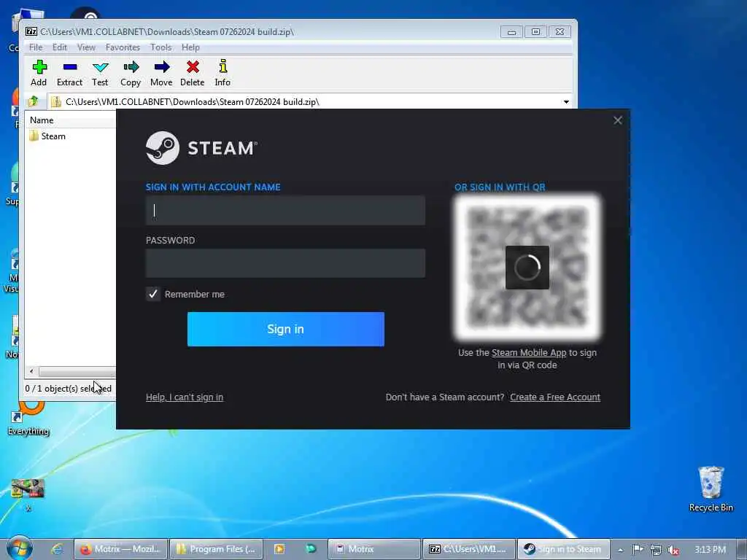Open the Tools menu in 7-Zip
The image size is (747, 560).
[160, 47]
